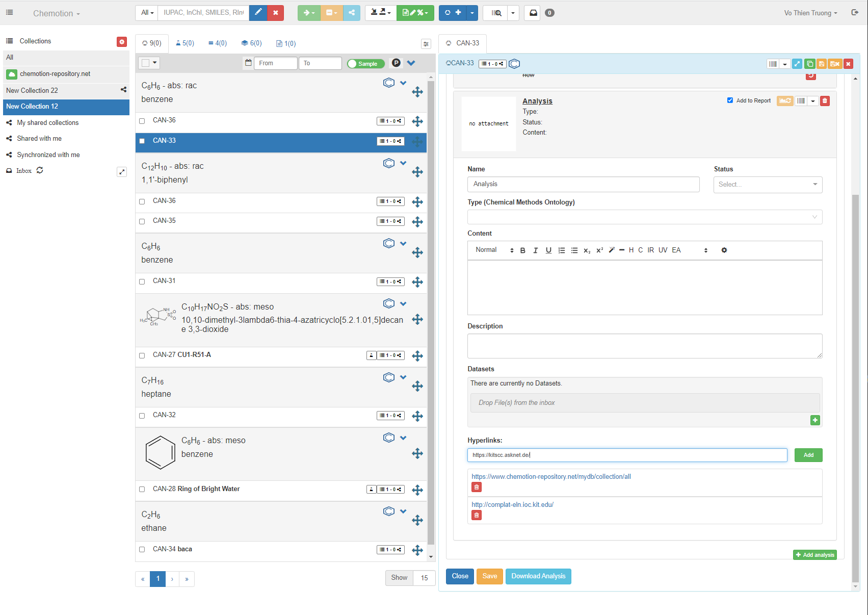Open the complat-eln.ioc.kit.edu hyperlink
Screen dimensions: 868x615
512,504
